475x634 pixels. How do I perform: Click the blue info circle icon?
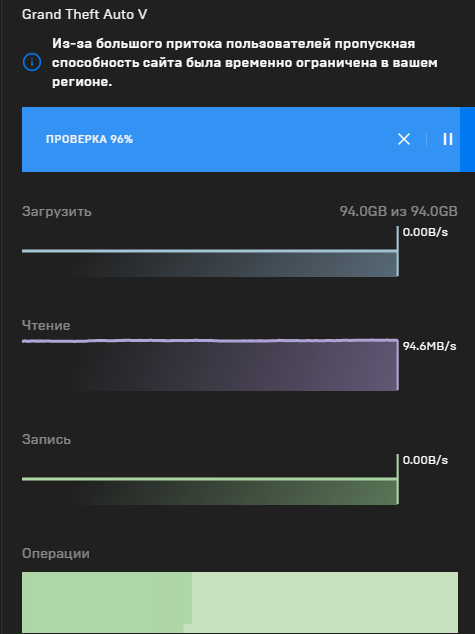(32, 62)
